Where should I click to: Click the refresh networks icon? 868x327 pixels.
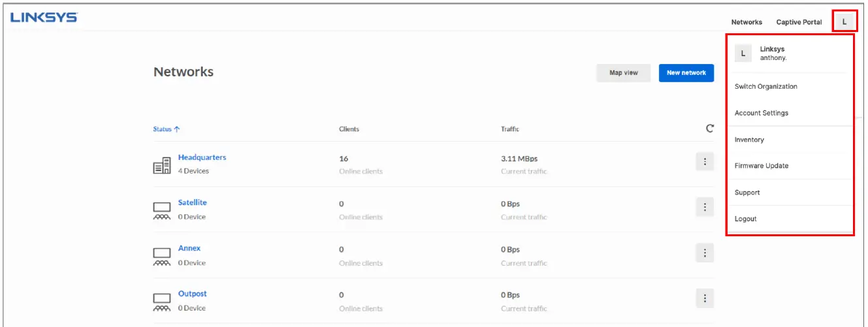click(710, 129)
